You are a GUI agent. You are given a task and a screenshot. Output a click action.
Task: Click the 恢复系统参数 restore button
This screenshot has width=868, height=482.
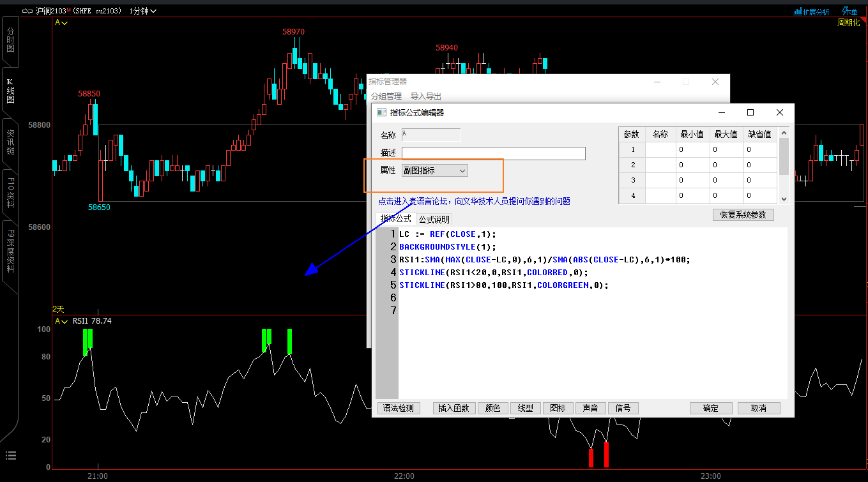tap(743, 215)
